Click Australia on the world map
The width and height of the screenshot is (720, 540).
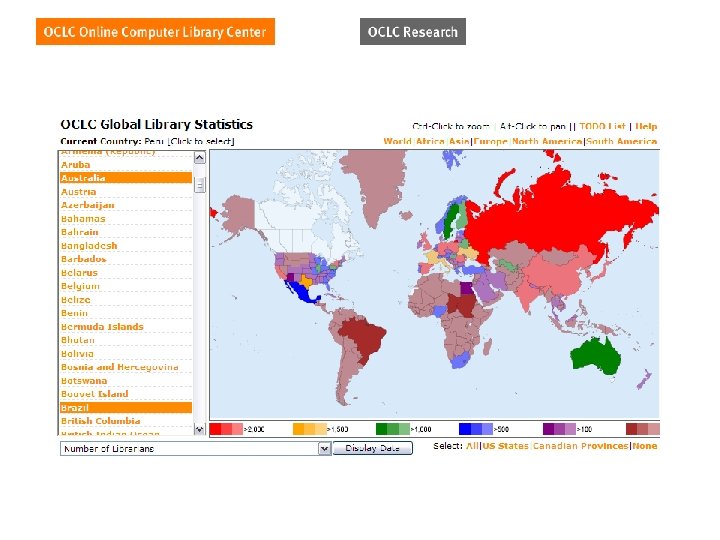coord(596,357)
